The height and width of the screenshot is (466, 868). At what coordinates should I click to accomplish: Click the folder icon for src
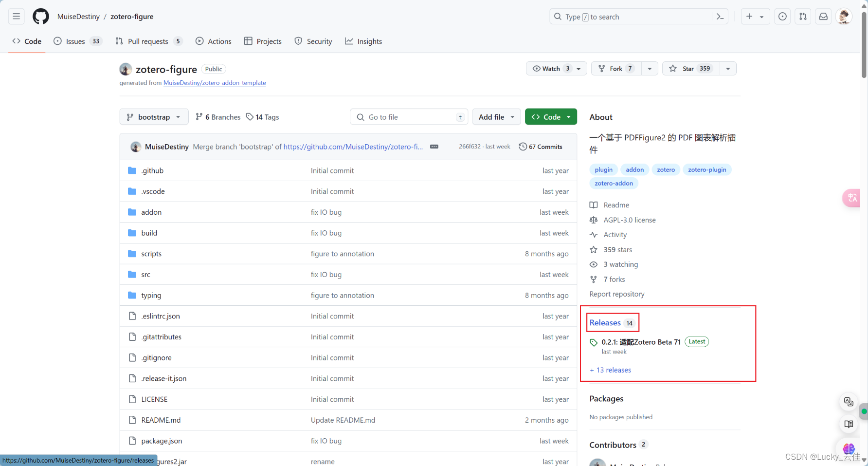(x=132, y=275)
